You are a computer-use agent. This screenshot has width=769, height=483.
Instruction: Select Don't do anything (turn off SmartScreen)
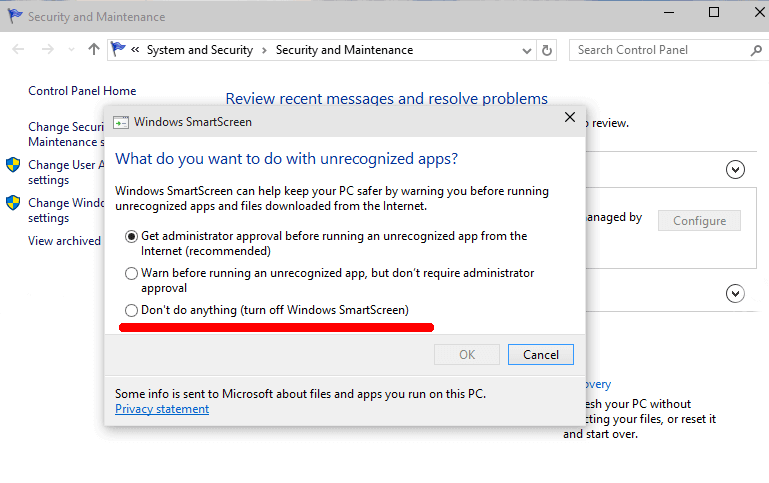pos(131,310)
